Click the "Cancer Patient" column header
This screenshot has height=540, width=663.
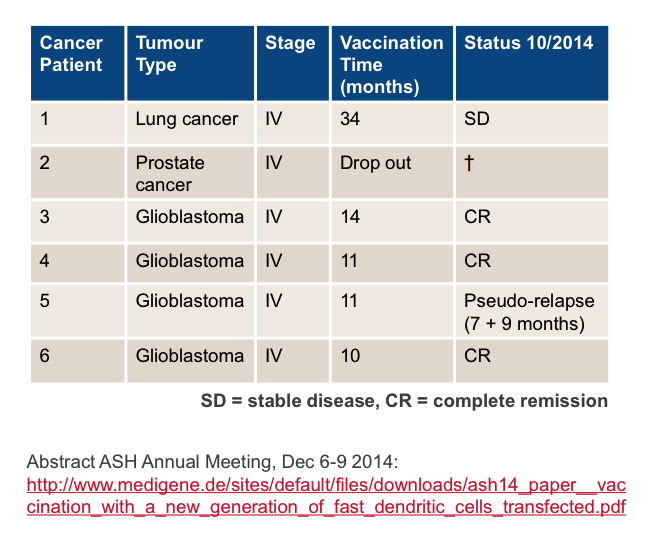(71, 54)
